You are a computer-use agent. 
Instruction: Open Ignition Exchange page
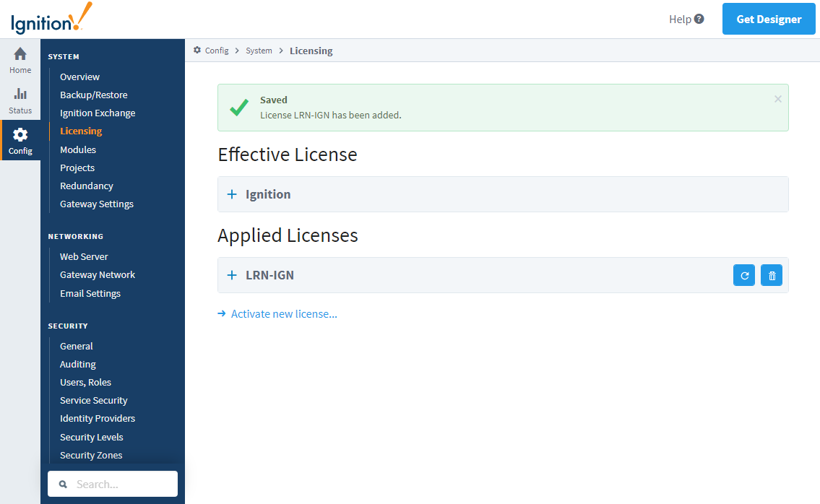[x=98, y=113]
